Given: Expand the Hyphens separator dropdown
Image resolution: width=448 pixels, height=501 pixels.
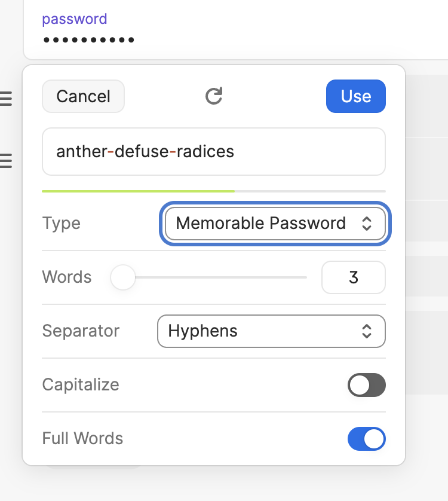Looking at the screenshot, I should tap(271, 331).
